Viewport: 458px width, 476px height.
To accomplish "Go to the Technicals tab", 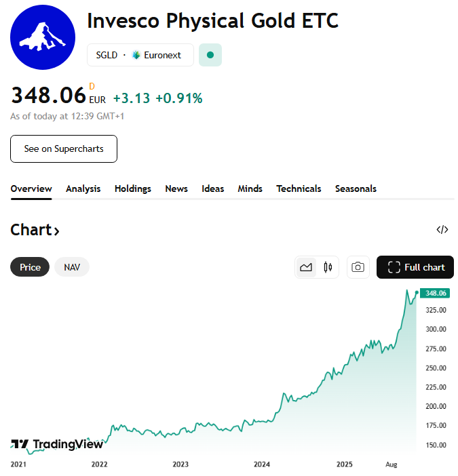I will pos(299,189).
